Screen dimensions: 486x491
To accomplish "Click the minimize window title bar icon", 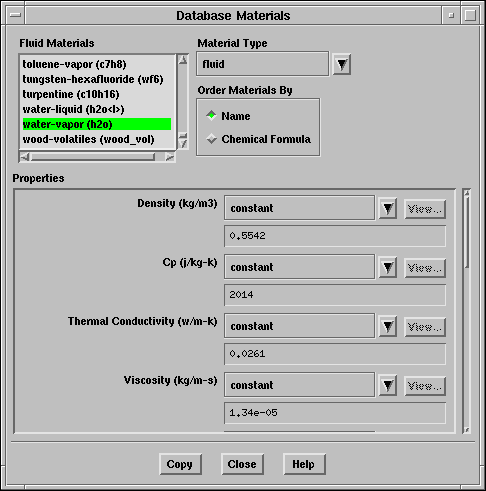I will tap(451, 15).
